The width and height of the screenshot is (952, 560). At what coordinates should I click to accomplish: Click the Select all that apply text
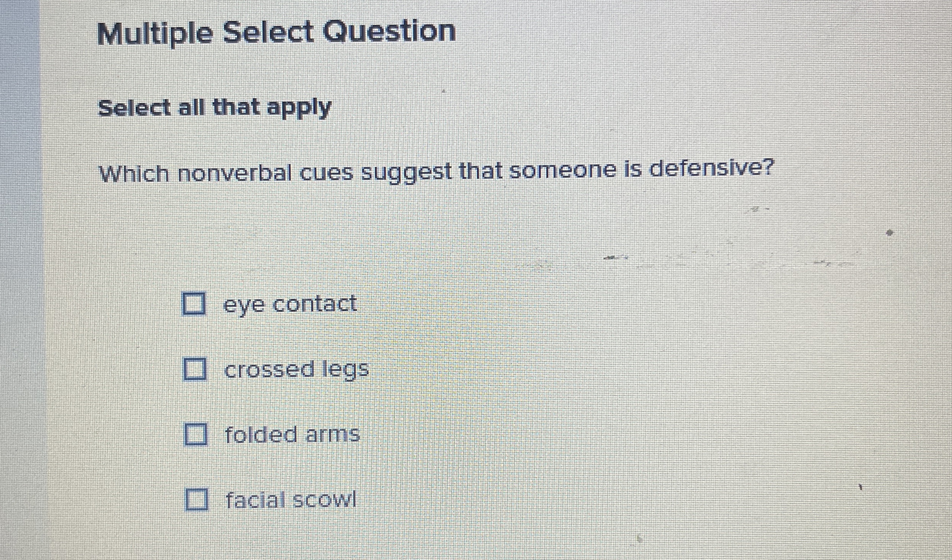point(214,108)
